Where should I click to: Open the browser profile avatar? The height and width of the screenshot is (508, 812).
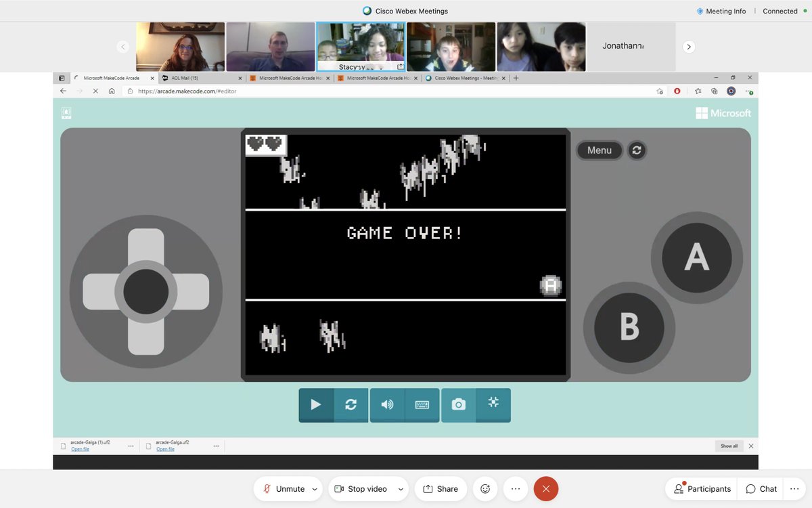pyautogui.click(x=731, y=91)
